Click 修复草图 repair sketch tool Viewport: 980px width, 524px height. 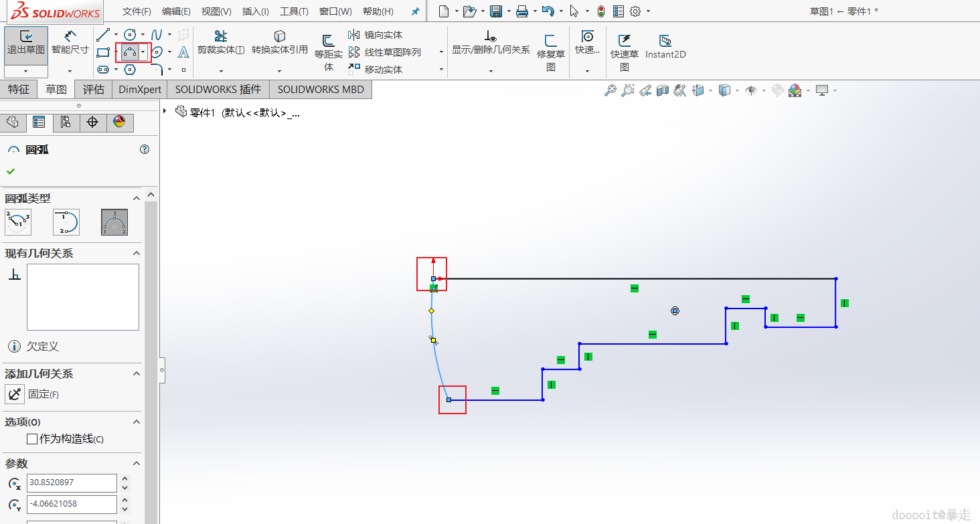tap(551, 54)
